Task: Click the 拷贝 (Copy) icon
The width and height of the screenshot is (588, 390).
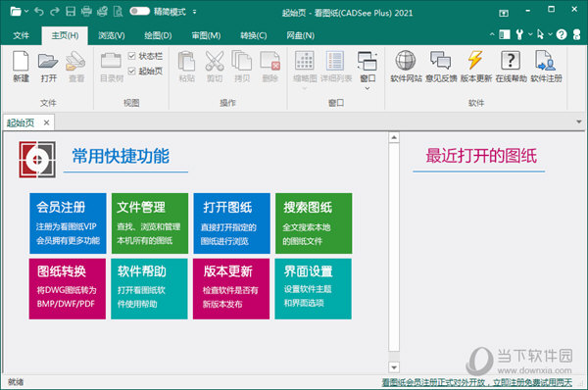Action: click(x=242, y=61)
